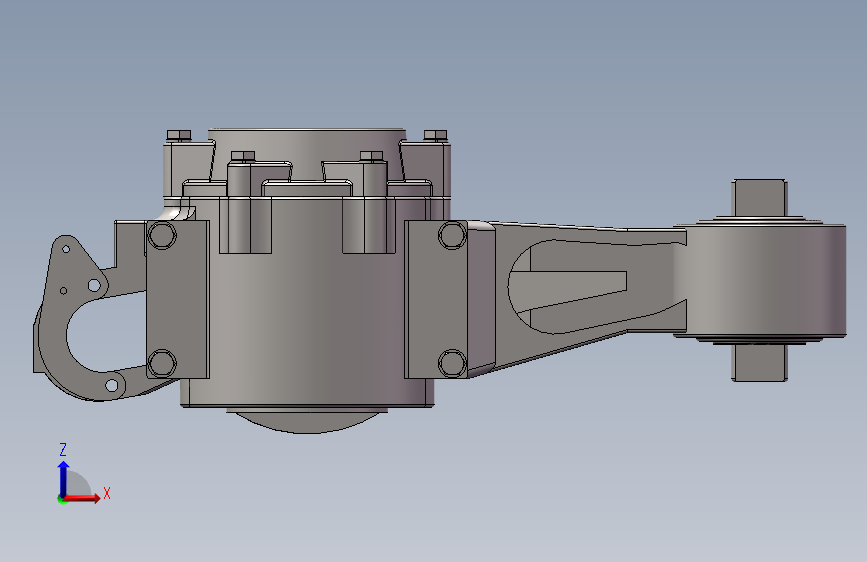Image resolution: width=867 pixels, height=562 pixels.
Task: Click the red X axis arrow of the triad
Action: pyautogui.click(x=83, y=498)
